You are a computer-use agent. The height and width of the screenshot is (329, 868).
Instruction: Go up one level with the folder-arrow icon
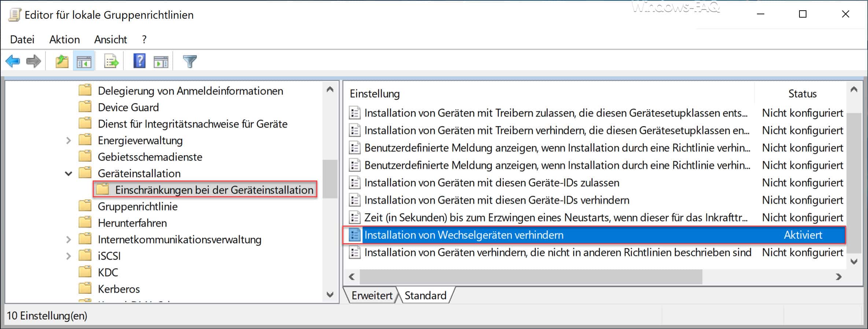pos(62,61)
